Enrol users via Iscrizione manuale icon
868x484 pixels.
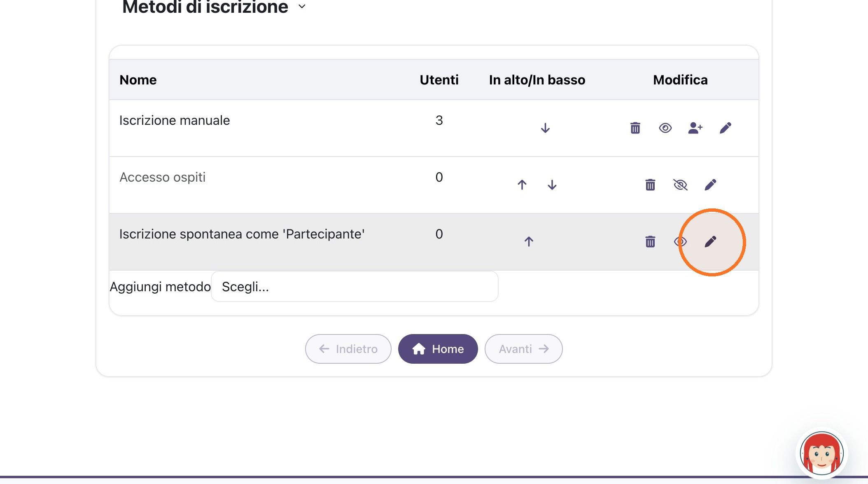[695, 128]
